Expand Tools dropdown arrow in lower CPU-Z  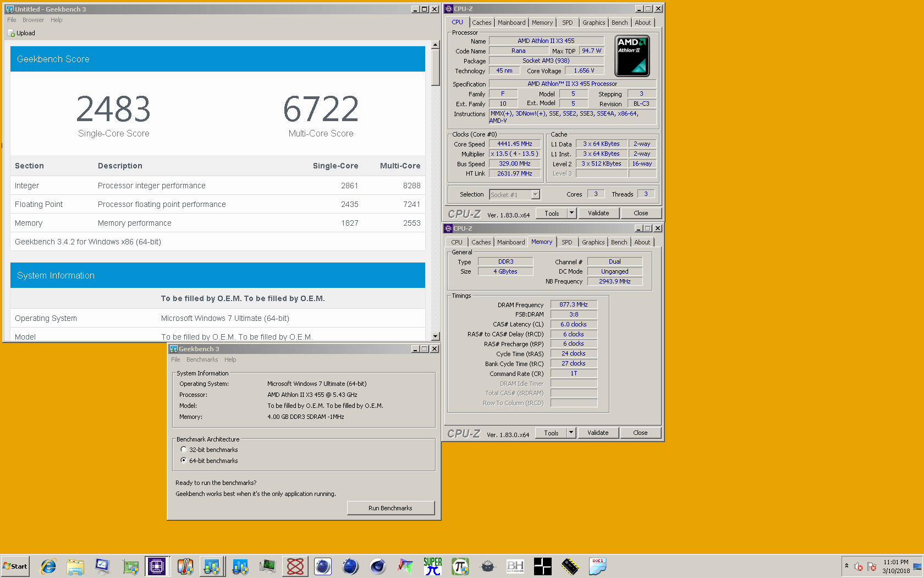pyautogui.click(x=571, y=433)
